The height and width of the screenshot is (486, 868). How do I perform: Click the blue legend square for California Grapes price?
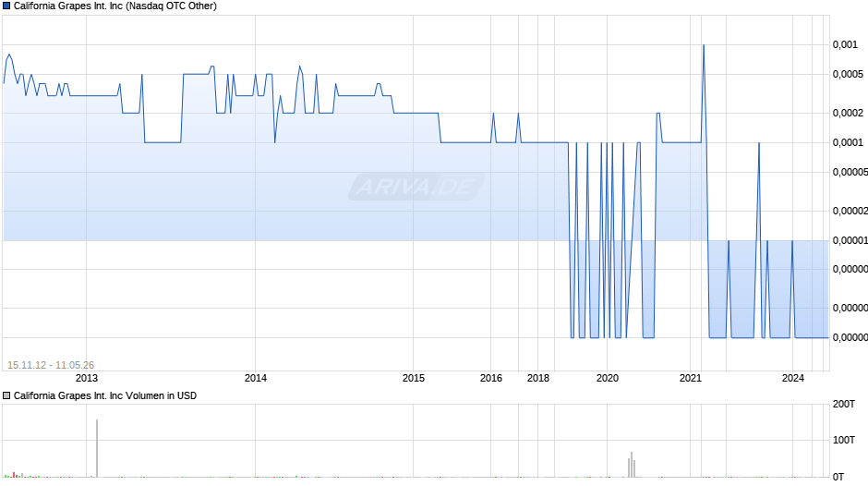6,6
